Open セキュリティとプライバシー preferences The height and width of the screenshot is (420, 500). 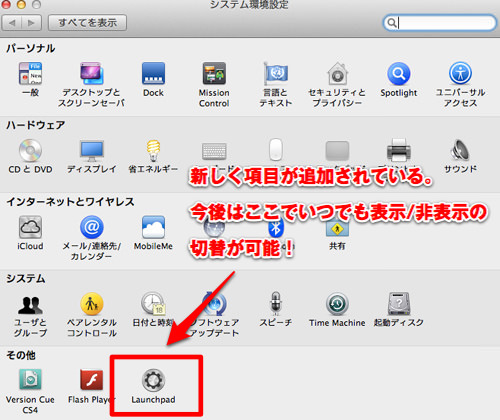tap(337, 74)
